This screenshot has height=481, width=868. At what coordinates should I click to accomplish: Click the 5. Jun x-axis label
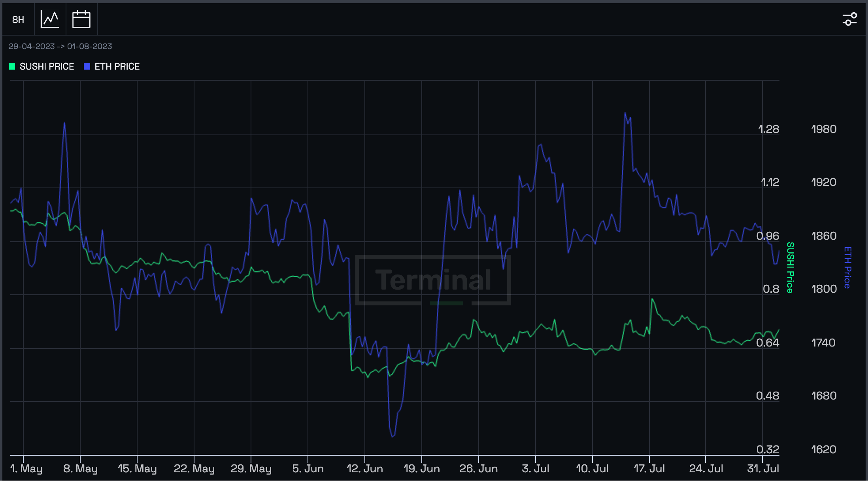point(308,469)
